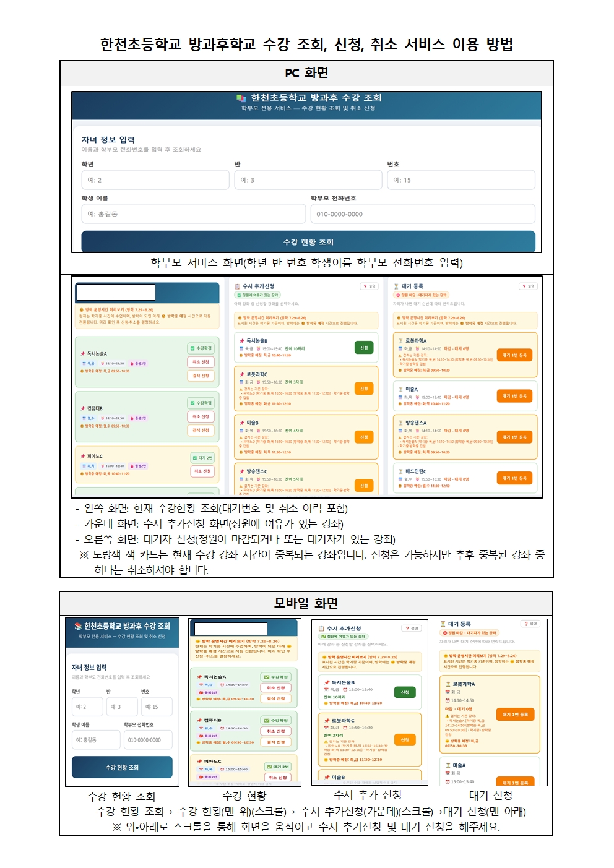
Task: Click pin icon beside 독서논술A on PC
Action: point(82,354)
